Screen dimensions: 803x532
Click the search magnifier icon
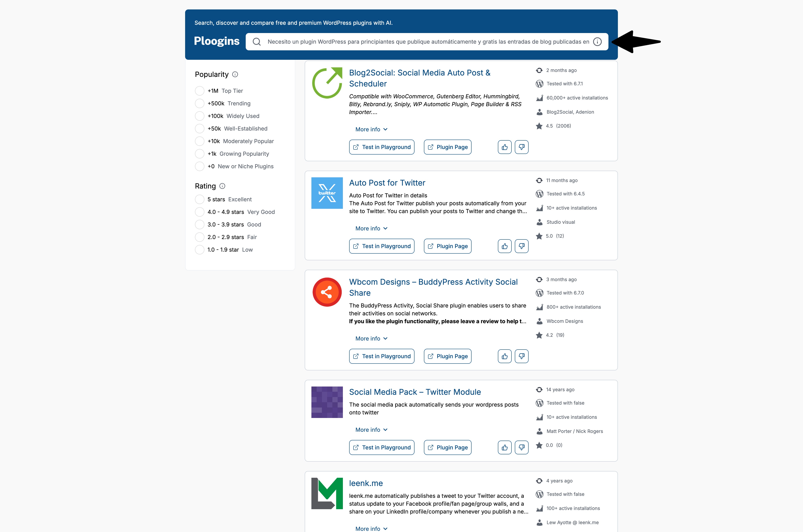(257, 42)
